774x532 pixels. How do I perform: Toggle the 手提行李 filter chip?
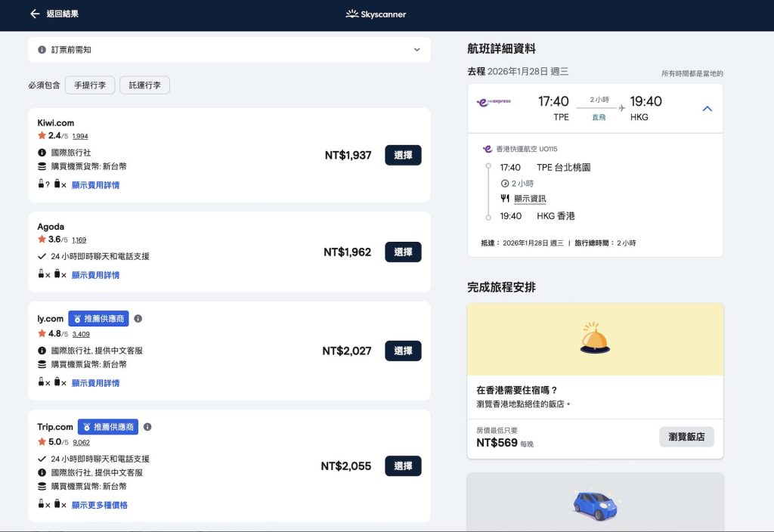click(90, 85)
